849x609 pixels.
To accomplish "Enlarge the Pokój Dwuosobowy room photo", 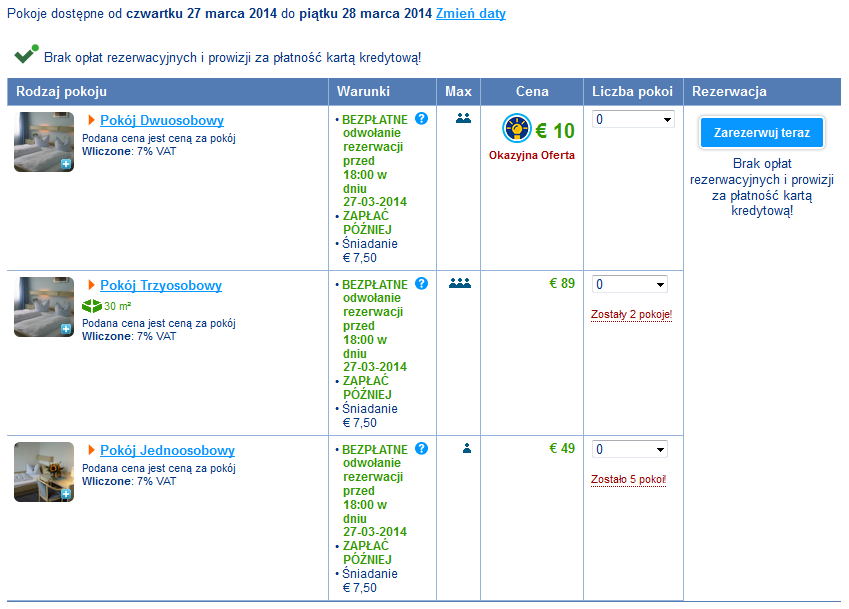I will (44, 142).
